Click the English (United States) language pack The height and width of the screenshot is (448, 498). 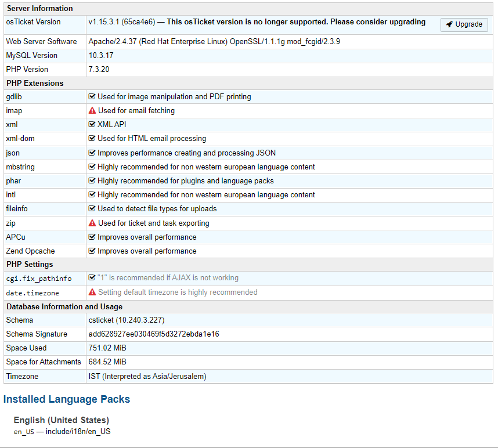(x=62, y=420)
